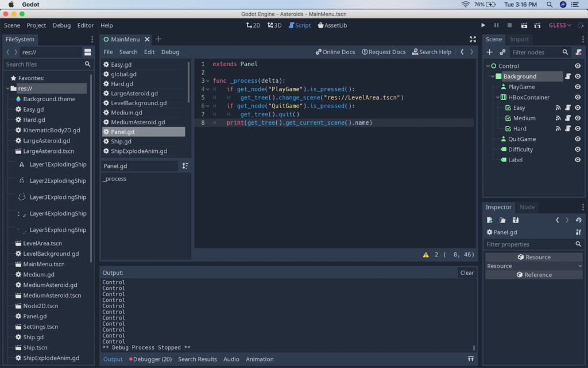Open the GLES3 renderer dropdown

pyautogui.click(x=561, y=25)
